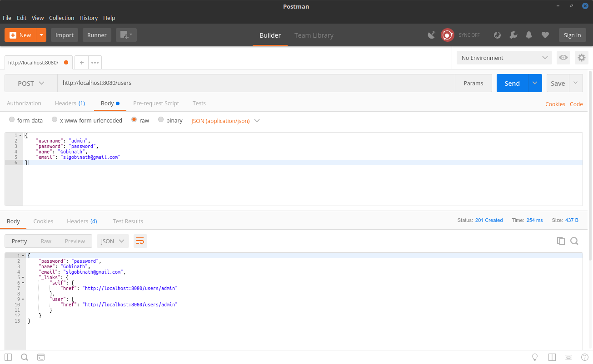Viewport: 593px width, 364px height.
Task: Click the Params button
Action: (473, 83)
